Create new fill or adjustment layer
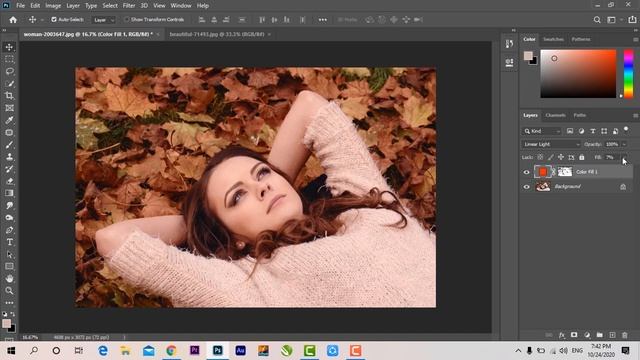Screen dimensions: 640x360 click(587, 335)
